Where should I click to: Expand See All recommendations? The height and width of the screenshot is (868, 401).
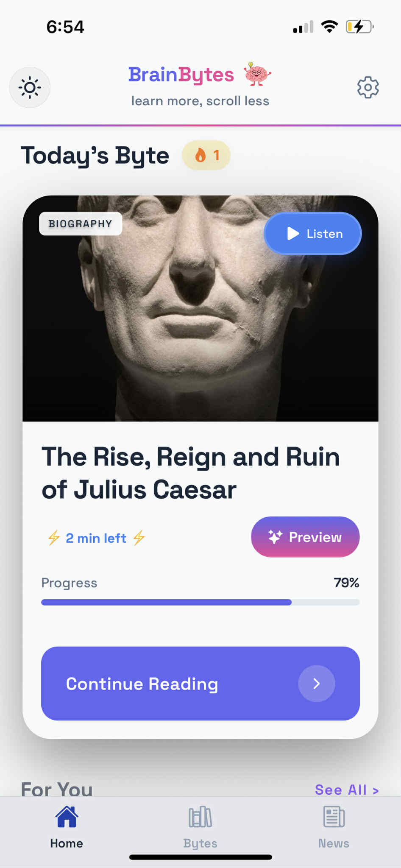[x=346, y=790]
